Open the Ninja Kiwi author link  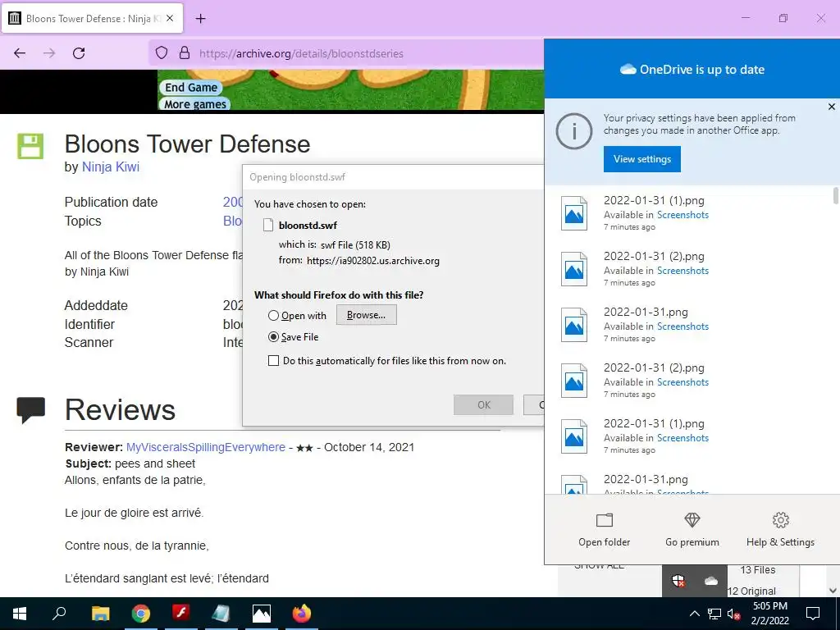coord(111,167)
